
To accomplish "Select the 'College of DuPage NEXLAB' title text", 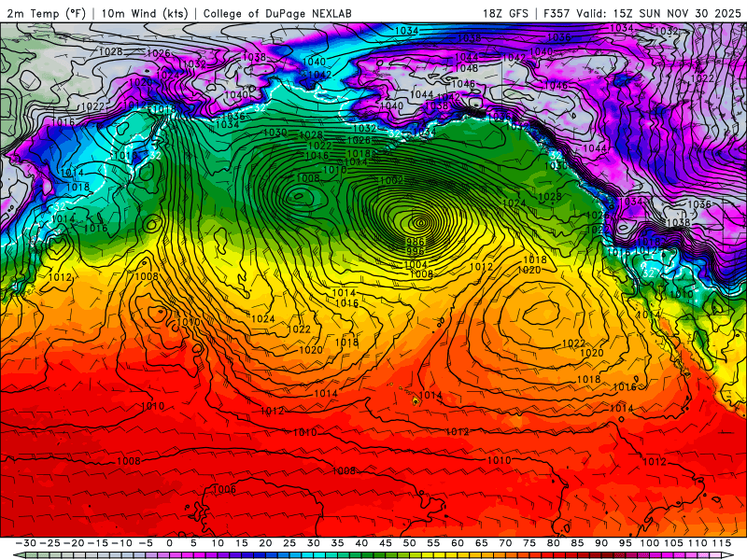I will pos(277,13).
